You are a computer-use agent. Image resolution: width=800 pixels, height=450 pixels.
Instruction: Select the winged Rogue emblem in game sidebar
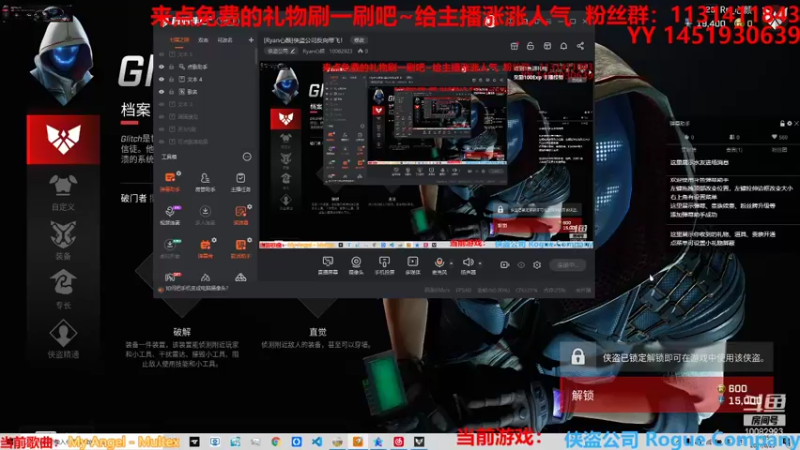[x=63, y=139]
